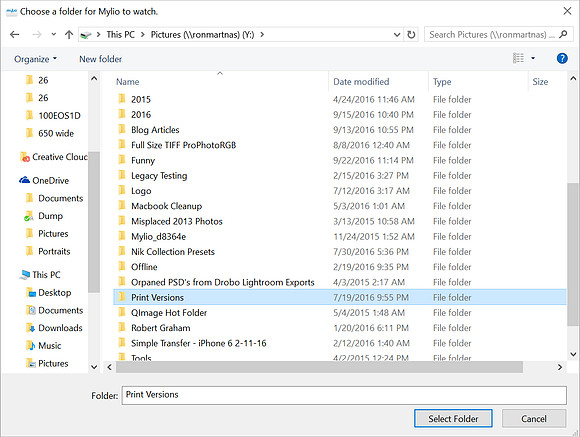Image resolution: width=580 pixels, height=437 pixels.
Task: Refresh the folder listing
Action: click(x=411, y=35)
